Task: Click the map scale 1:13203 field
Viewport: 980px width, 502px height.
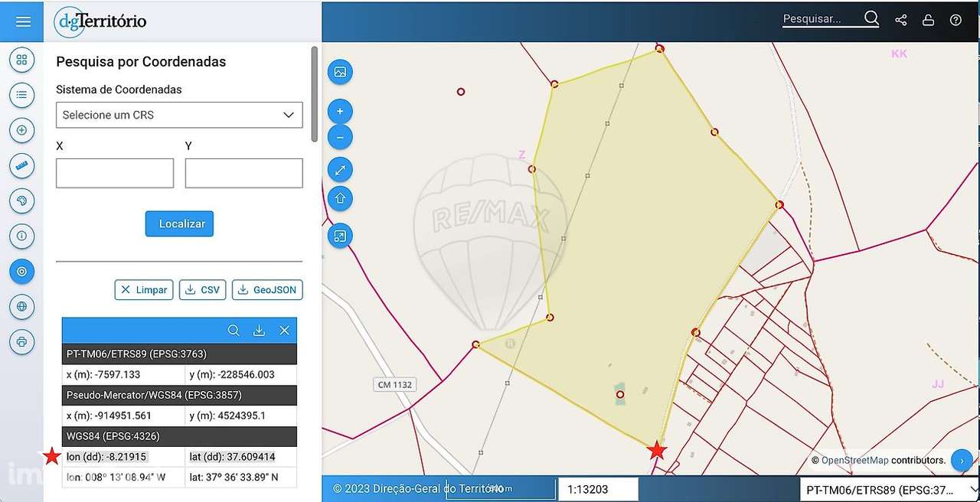Action: pos(598,490)
